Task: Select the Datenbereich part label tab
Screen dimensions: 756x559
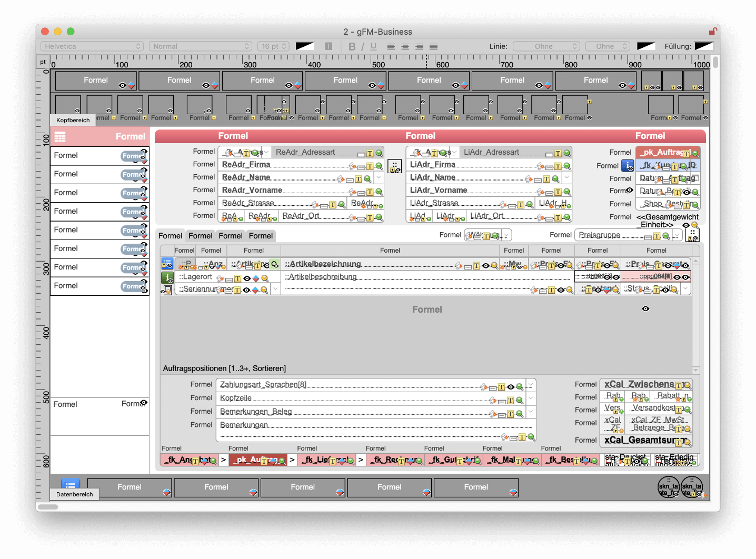Action: pyautogui.click(x=74, y=494)
